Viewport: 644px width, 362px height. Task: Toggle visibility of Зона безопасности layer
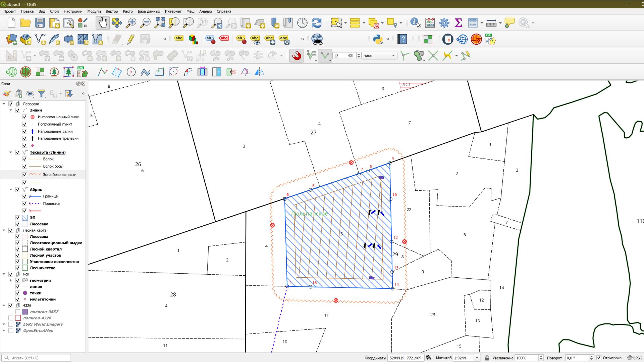(24, 175)
